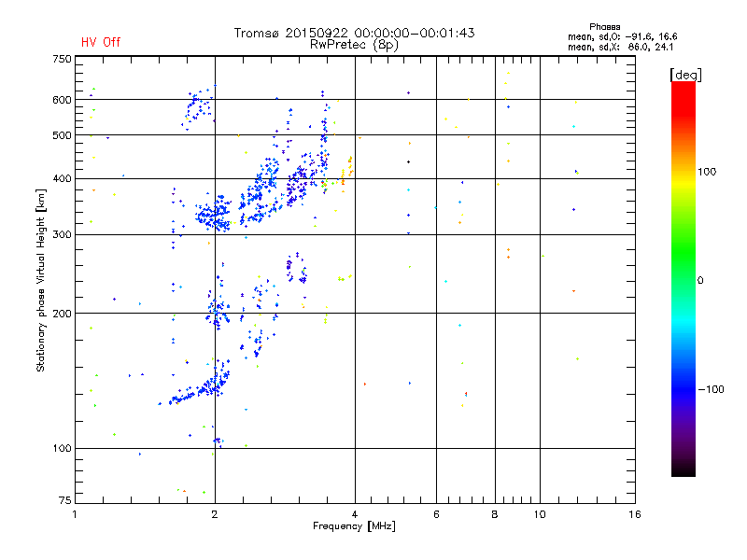Click the 'Stationary phase Virtual Height [km]' label
This screenshot has height=560, width=747.
[x=41, y=280]
